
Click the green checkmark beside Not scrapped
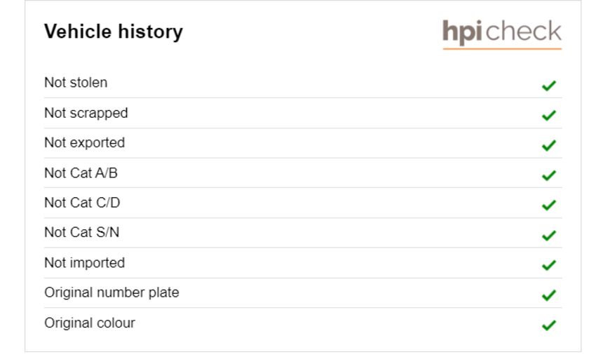[x=548, y=115]
